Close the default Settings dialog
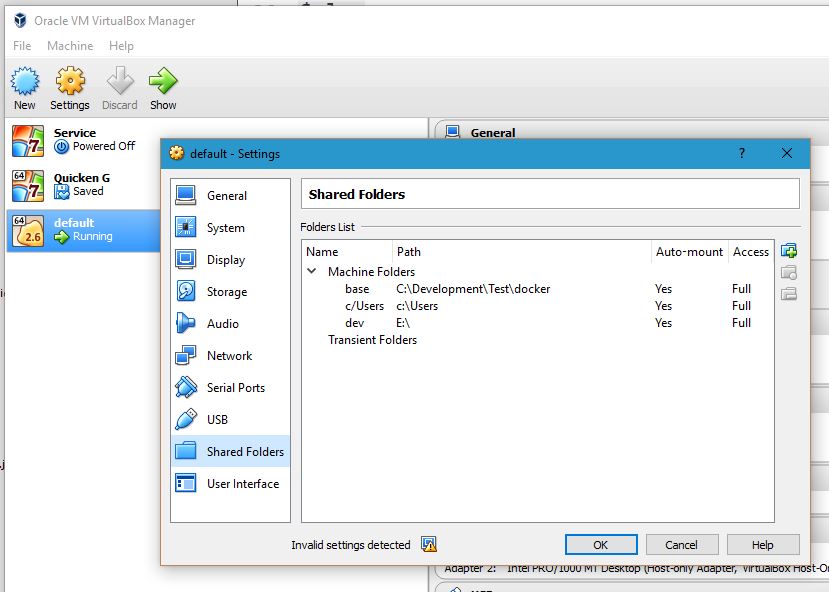 tap(787, 153)
